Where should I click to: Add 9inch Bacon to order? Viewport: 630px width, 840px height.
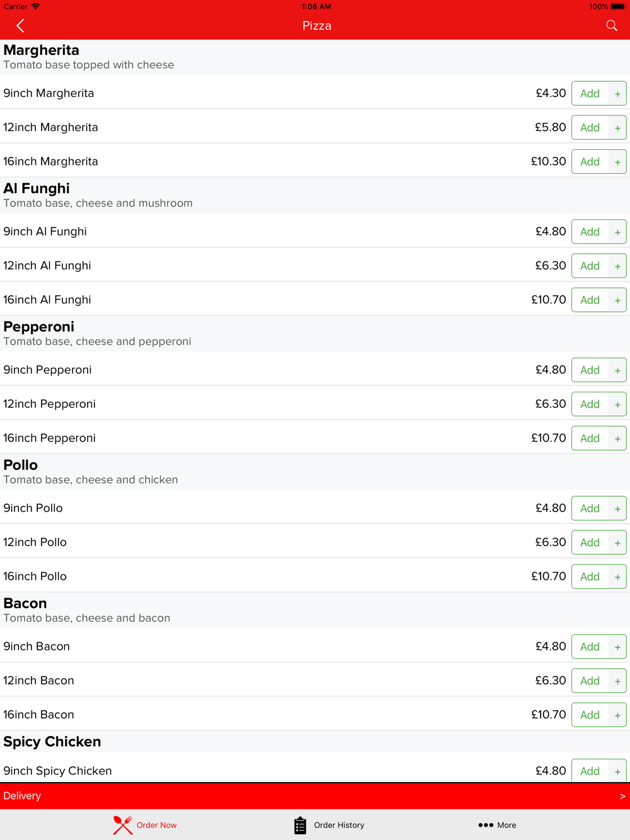(x=590, y=647)
